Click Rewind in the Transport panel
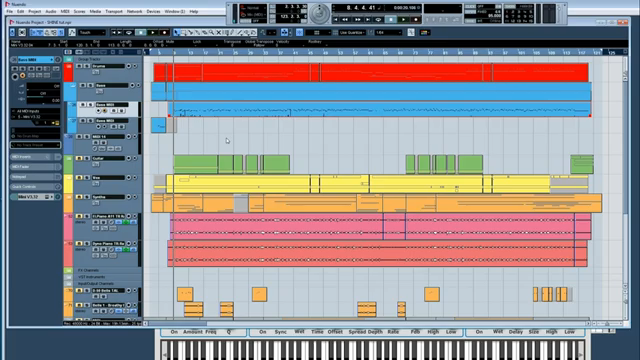 [345, 20]
